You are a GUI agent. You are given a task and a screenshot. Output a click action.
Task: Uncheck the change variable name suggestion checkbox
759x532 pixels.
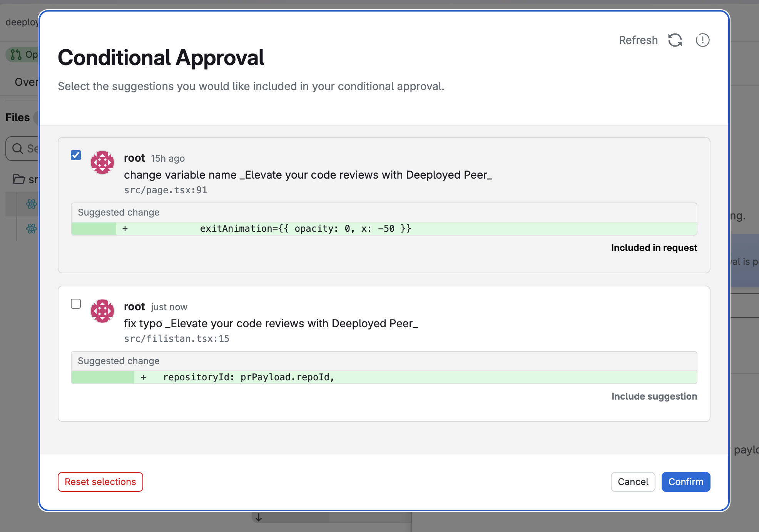click(x=76, y=155)
